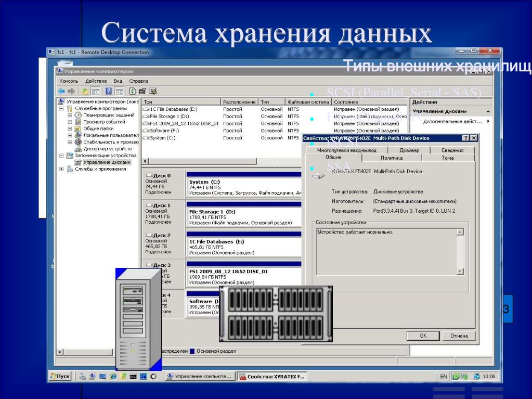Open the Действие menu

coord(96,81)
